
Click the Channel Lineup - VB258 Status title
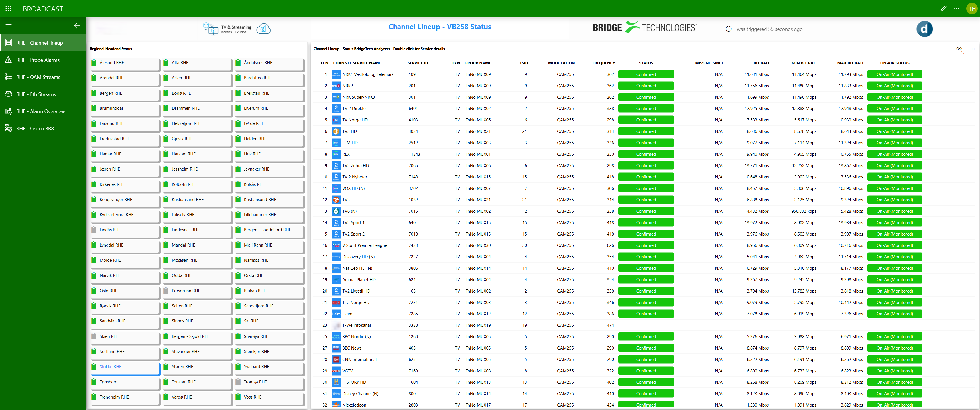click(439, 27)
